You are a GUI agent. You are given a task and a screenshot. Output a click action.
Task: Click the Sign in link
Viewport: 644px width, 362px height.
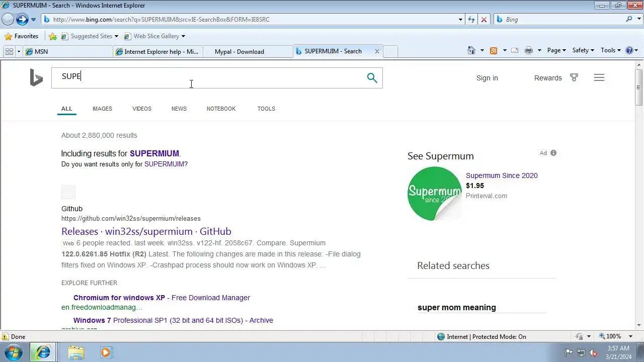pyautogui.click(x=487, y=78)
